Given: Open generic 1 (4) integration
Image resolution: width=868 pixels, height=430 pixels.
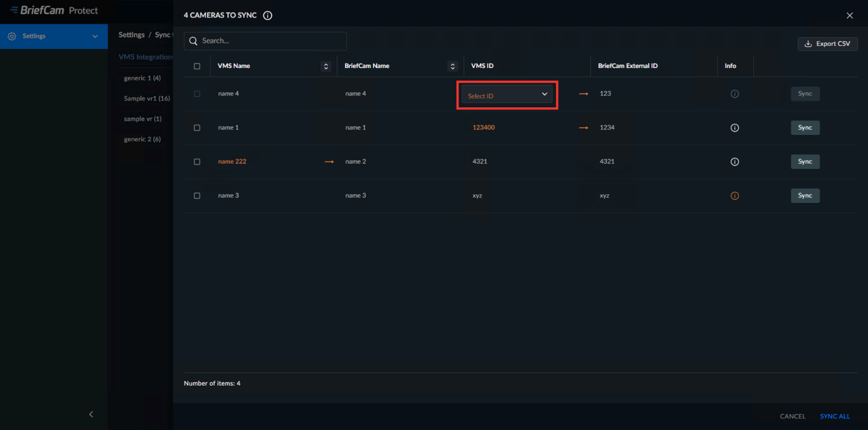Looking at the screenshot, I should (x=142, y=78).
